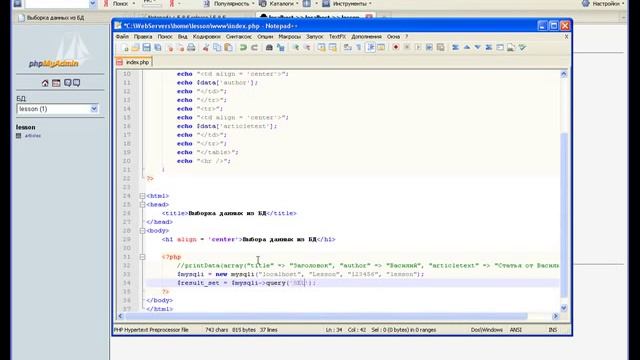Collapse the body fold on line 28
640x360 pixels.
pos(142,231)
